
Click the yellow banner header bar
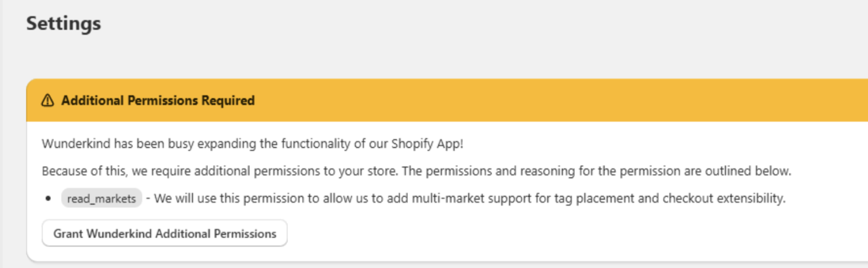pos(447,100)
